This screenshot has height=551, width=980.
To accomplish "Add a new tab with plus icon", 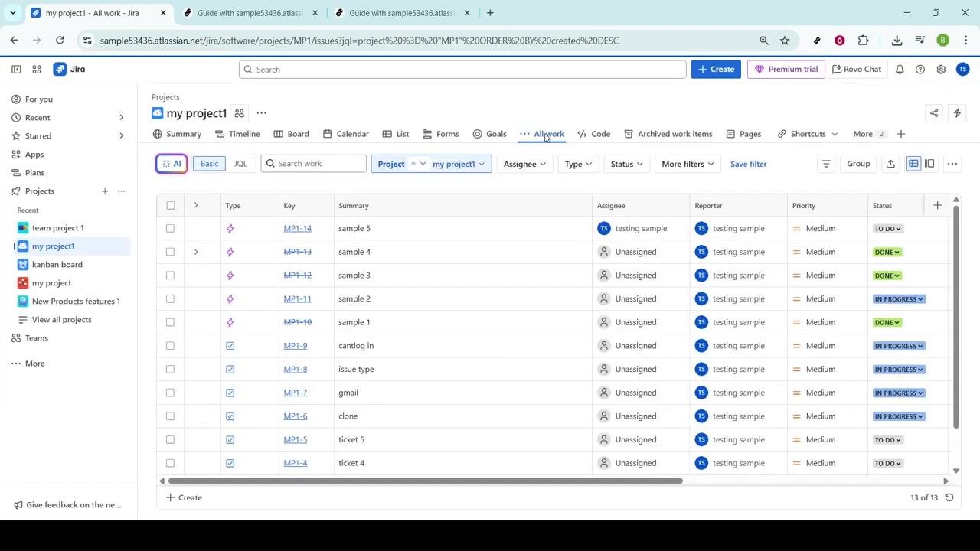I will [x=901, y=134].
